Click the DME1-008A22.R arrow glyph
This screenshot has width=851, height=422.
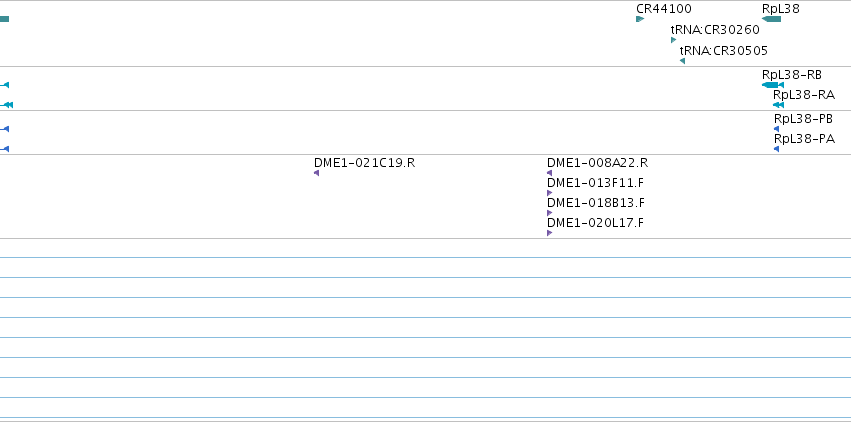[x=550, y=173]
